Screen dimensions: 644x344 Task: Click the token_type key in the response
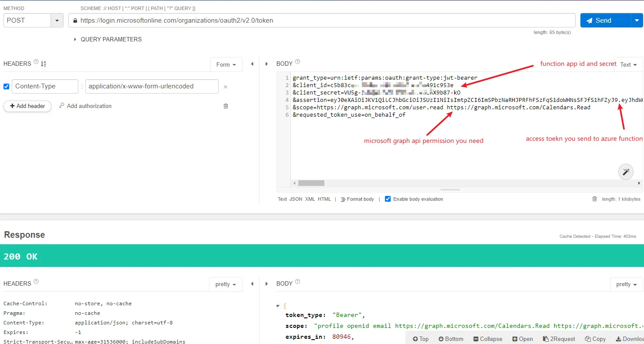[x=305, y=315]
